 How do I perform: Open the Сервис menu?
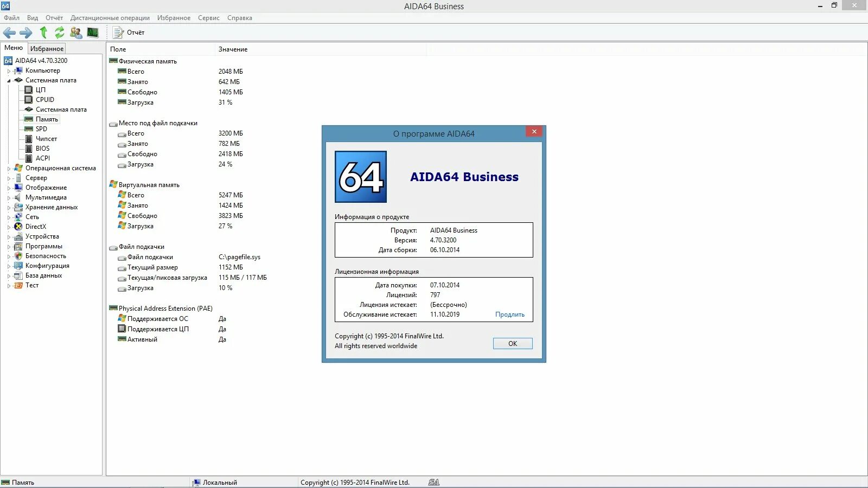tap(209, 18)
